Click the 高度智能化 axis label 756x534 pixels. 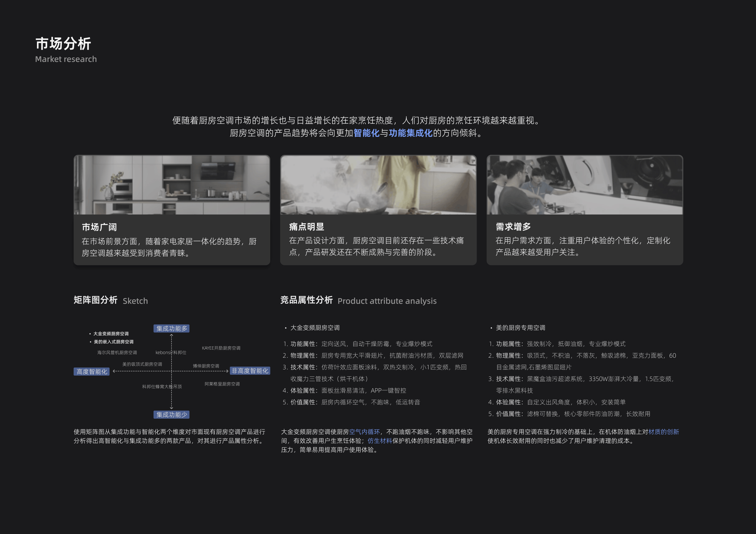tap(92, 371)
